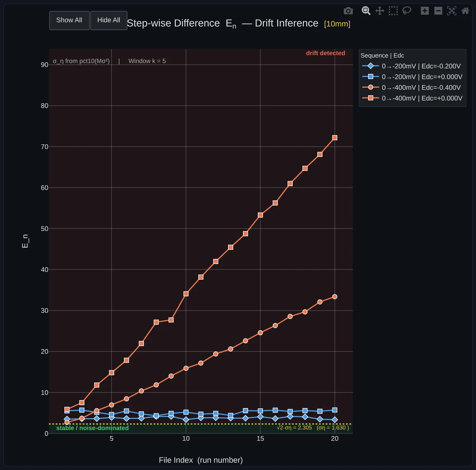Click the Hide All button

point(109,20)
